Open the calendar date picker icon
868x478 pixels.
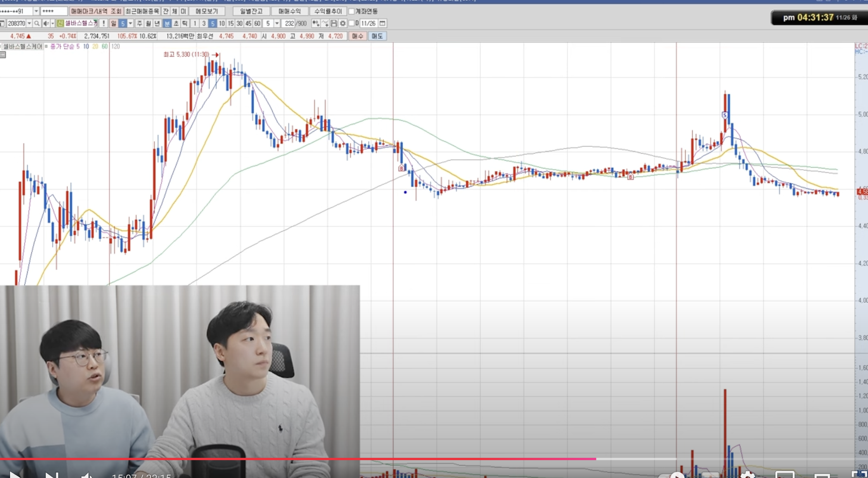[382, 24]
